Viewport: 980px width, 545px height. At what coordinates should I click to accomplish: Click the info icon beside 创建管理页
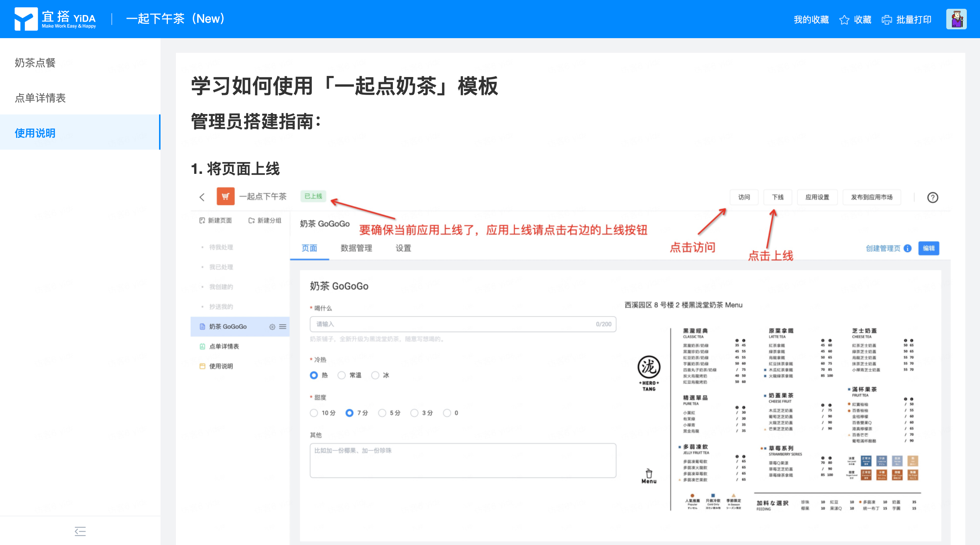coord(908,249)
